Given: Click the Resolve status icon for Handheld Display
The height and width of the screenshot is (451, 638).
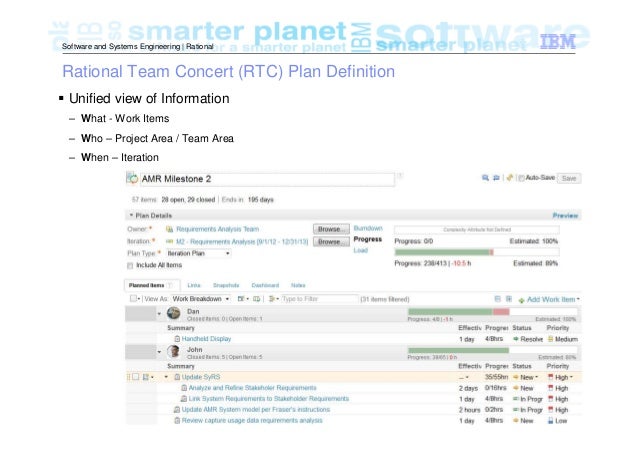Looking at the screenshot, I should tap(516, 339).
